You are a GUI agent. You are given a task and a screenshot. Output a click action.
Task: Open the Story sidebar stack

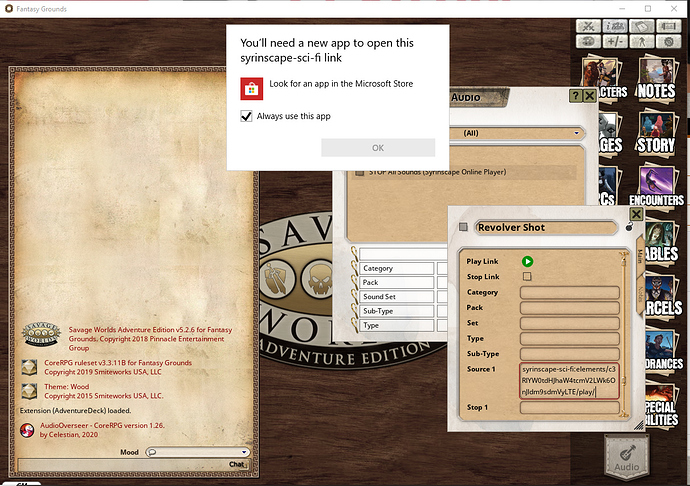657,133
